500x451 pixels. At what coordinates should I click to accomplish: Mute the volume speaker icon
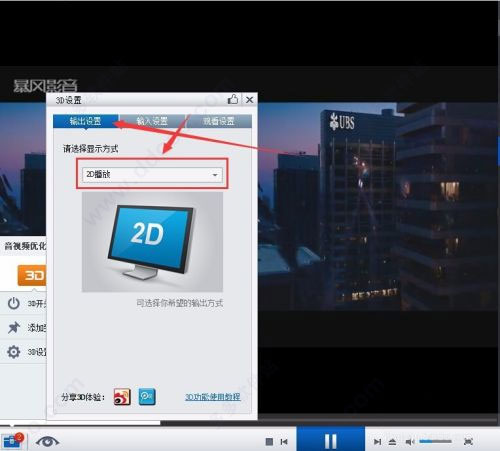(x=410, y=442)
